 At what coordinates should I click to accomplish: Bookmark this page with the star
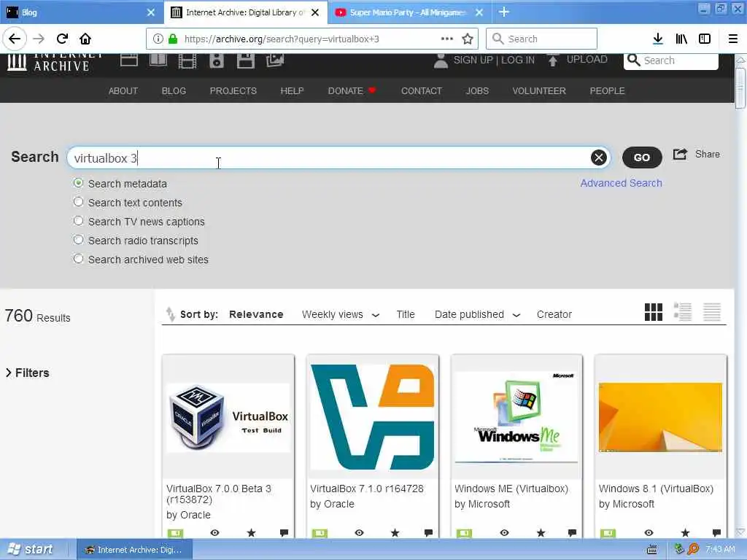(468, 39)
